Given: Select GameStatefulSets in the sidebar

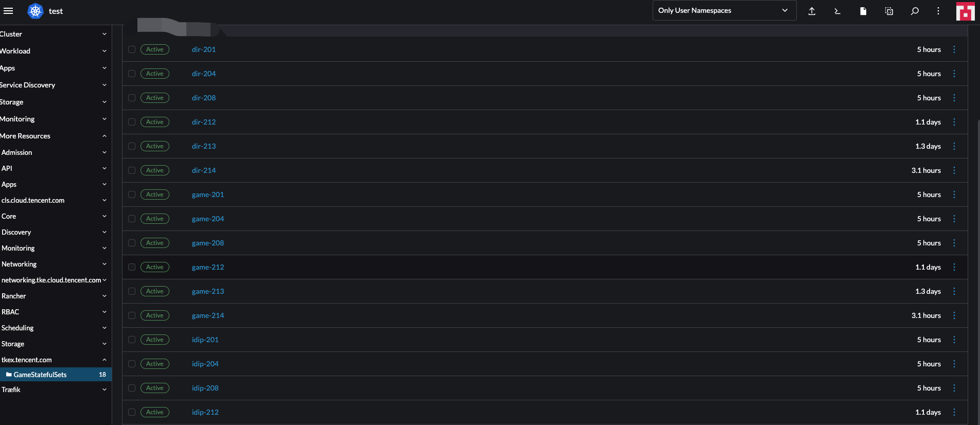Looking at the screenshot, I should click(56, 375).
